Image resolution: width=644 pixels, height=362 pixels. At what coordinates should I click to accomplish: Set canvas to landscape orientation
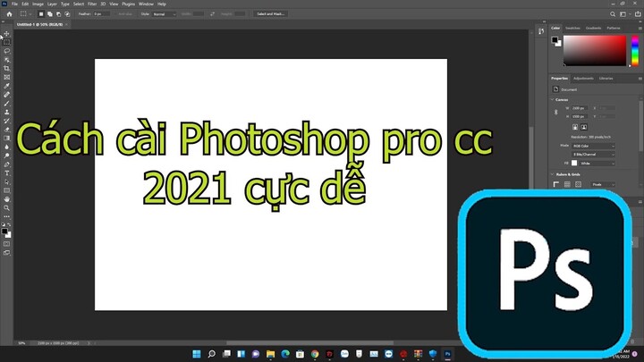pos(583,127)
